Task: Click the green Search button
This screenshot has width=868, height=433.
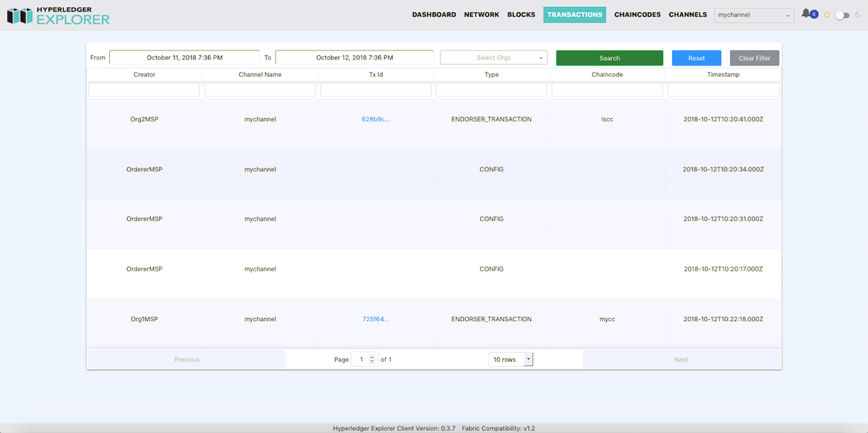Action: (610, 58)
